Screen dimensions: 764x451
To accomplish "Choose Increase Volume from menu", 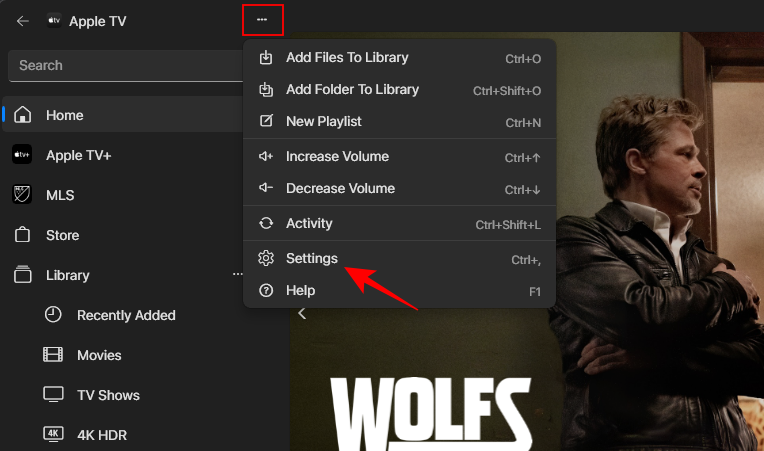I will pyautogui.click(x=400, y=157).
